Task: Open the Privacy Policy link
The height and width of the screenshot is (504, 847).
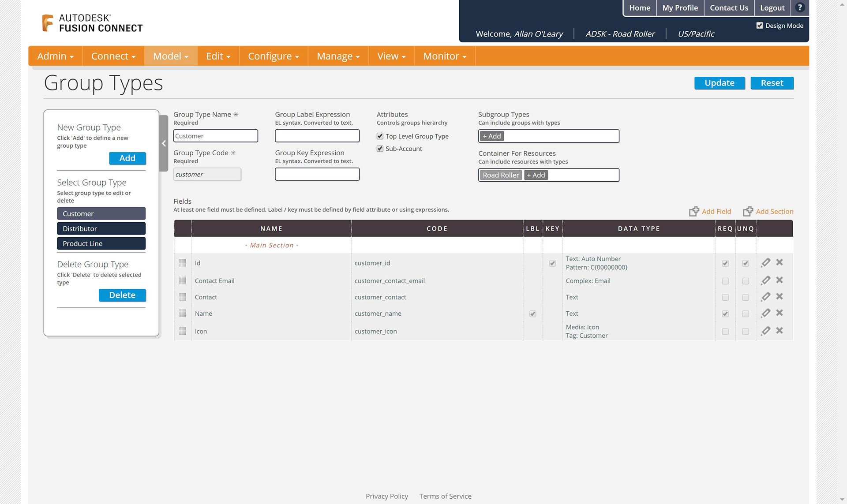Action: click(386, 496)
